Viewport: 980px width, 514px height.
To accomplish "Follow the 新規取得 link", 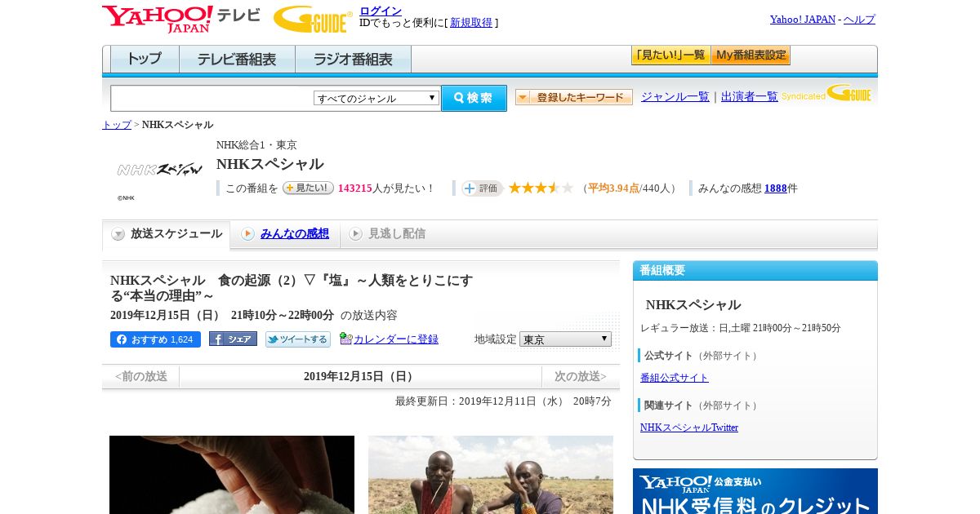I will click(x=471, y=23).
